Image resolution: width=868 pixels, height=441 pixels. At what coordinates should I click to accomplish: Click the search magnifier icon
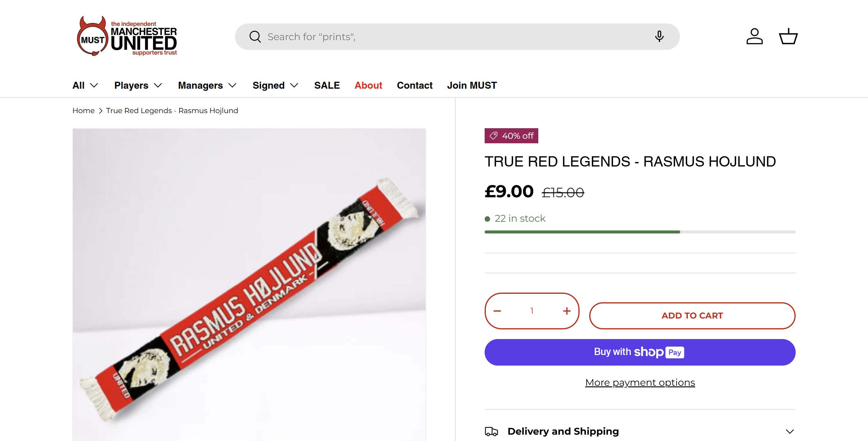[255, 37]
